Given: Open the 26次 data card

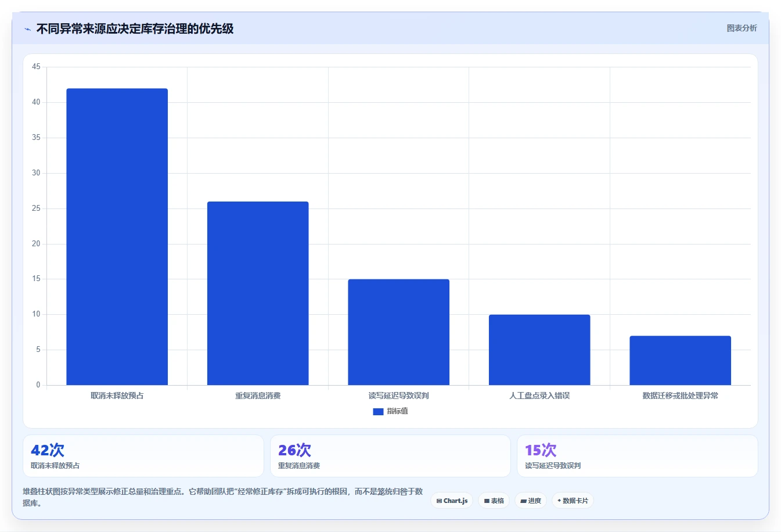Looking at the screenshot, I should (x=390, y=456).
